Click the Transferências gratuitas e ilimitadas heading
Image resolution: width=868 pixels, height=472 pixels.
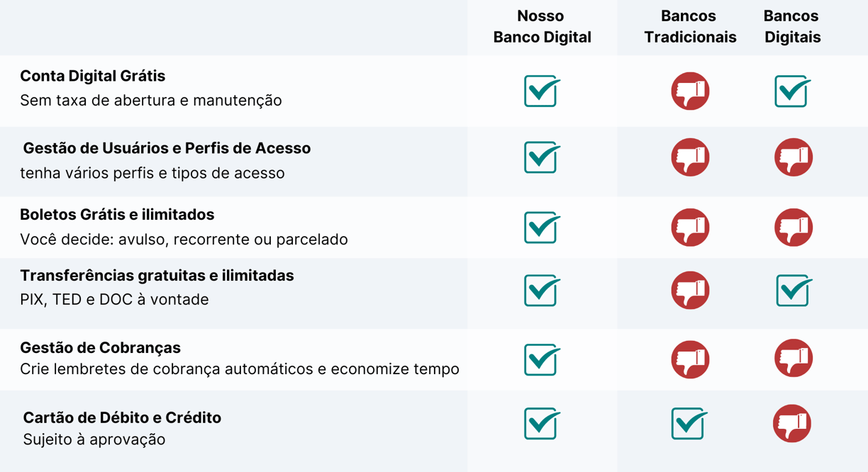[157, 276]
